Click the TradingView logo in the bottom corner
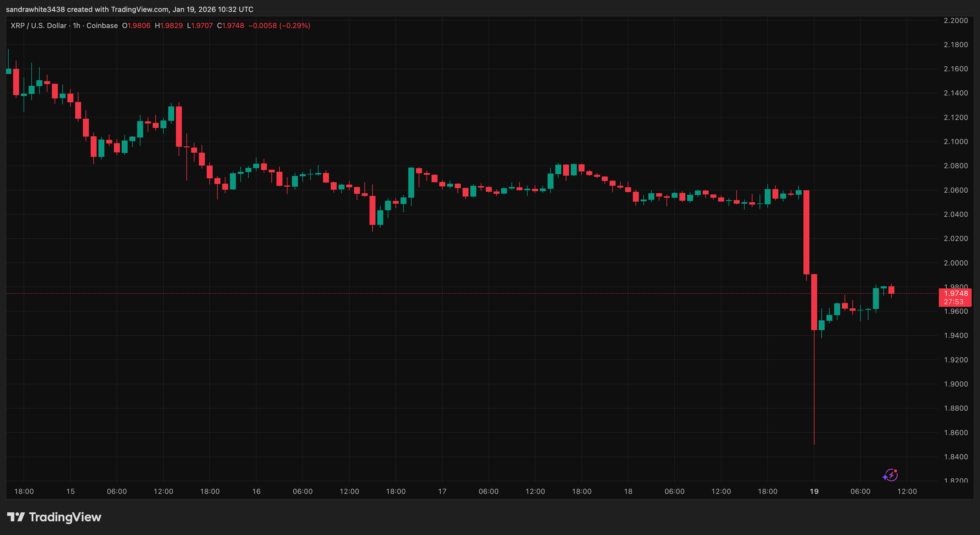The width and height of the screenshot is (980, 535). (x=53, y=517)
